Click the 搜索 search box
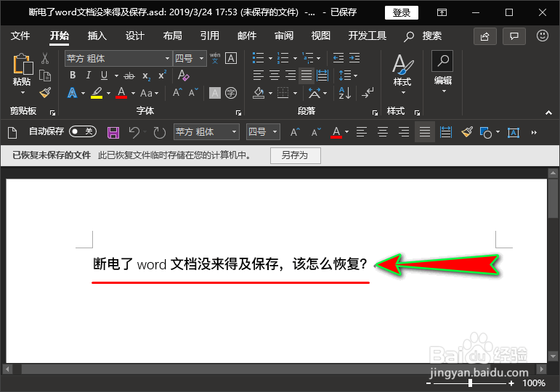This screenshot has height=392, width=560. (x=423, y=36)
